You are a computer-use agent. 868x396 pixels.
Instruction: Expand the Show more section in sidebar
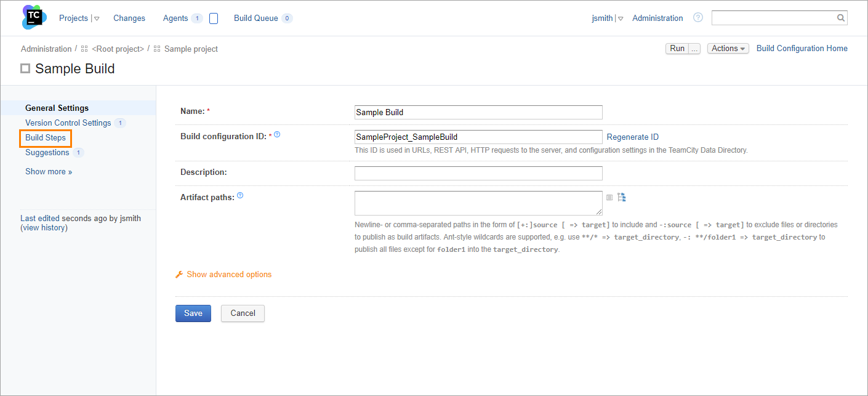pos(49,171)
